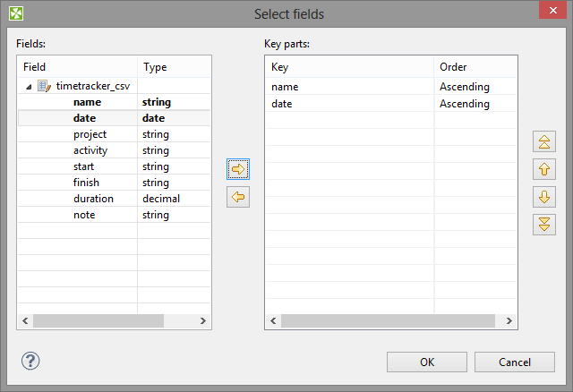The width and height of the screenshot is (573, 392).
Task: Move selected key up one position
Action: [543, 169]
